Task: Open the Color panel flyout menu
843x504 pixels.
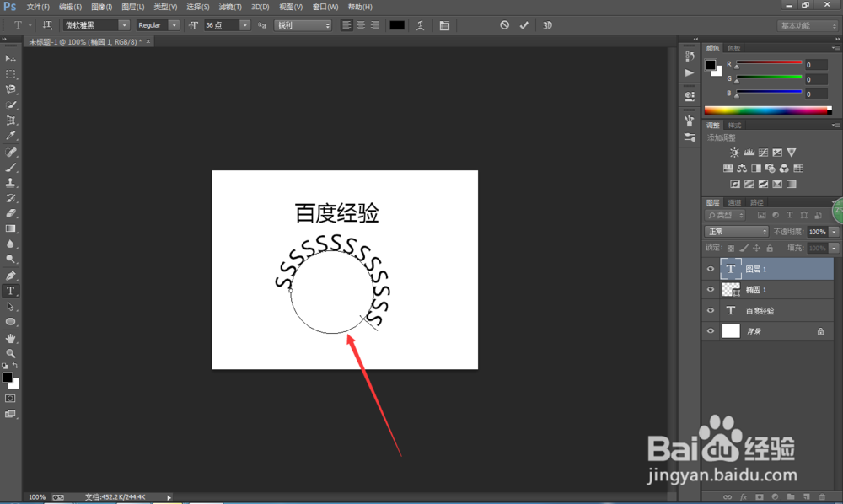Action: pos(835,48)
